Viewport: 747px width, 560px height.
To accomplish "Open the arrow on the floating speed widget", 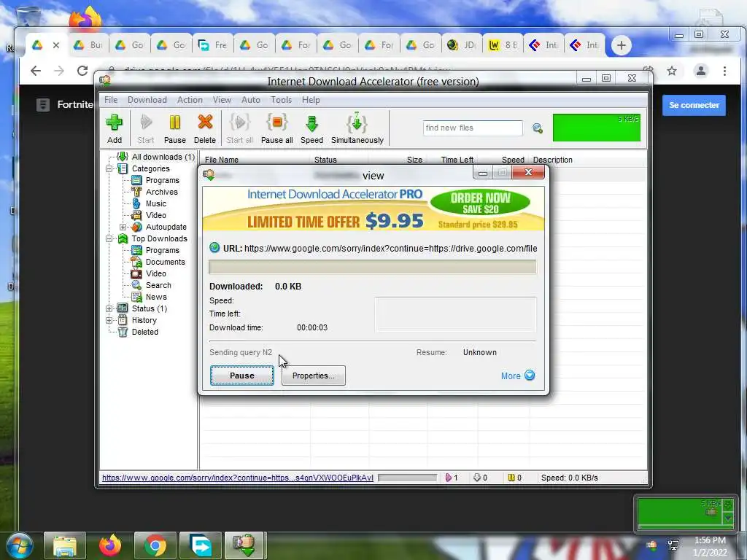I will (x=728, y=518).
